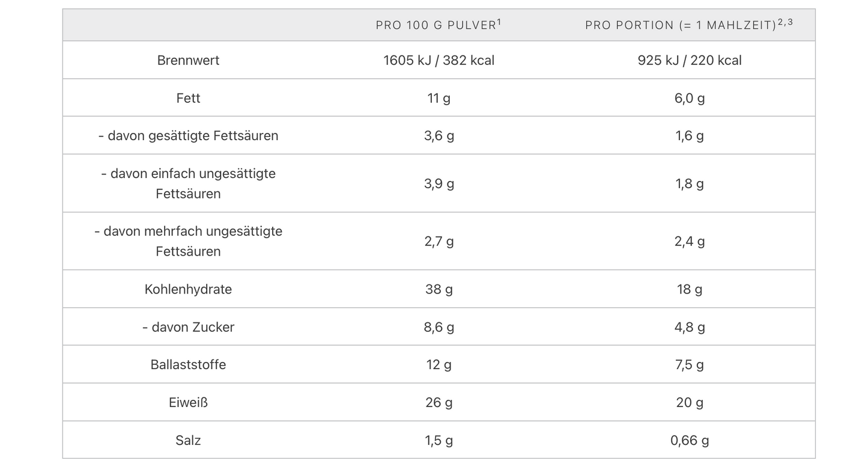868x463 pixels.
Task: Click the mehrfach ungesättigte Fettsäuren label
Action: [188, 241]
